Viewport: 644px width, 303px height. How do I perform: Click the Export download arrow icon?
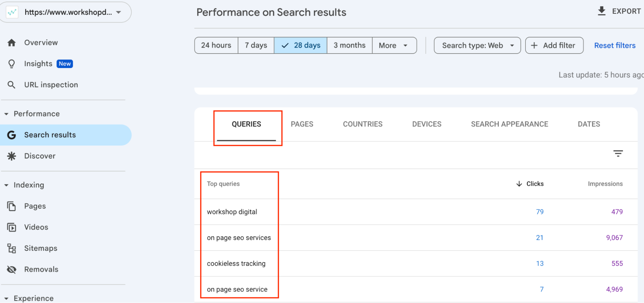point(601,11)
